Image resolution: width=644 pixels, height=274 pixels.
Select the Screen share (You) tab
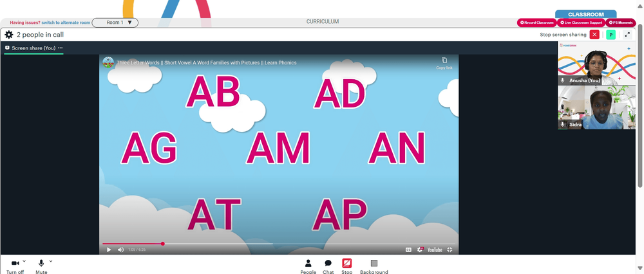(33, 48)
